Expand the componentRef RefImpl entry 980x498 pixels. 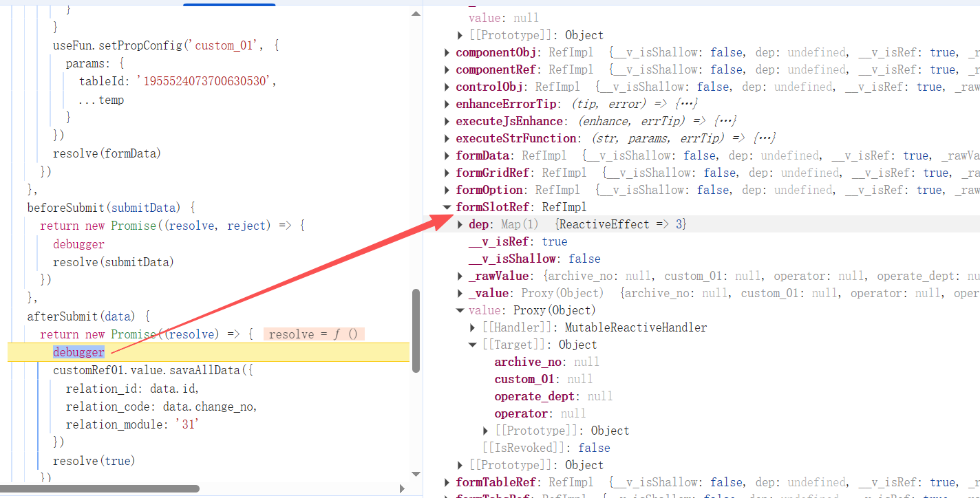pyautogui.click(x=447, y=70)
